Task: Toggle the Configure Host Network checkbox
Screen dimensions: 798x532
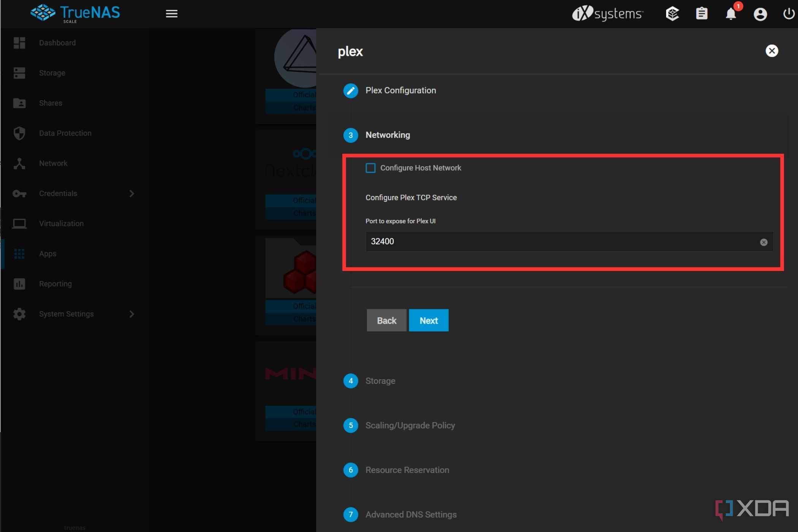Action: click(369, 168)
